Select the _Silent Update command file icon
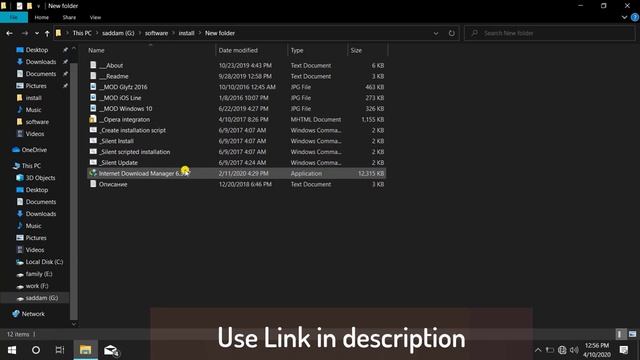640x360 pixels. pos(93,162)
